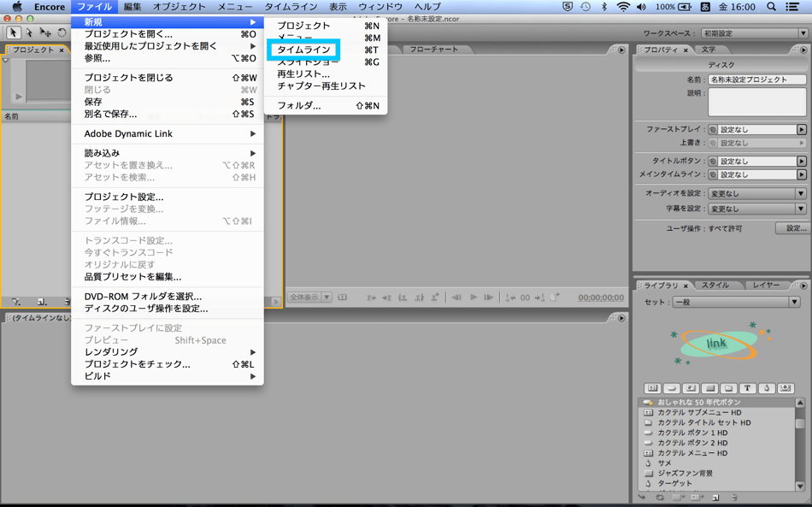Open the セット dropdown in Library
This screenshot has height=507, width=812.
click(736, 302)
